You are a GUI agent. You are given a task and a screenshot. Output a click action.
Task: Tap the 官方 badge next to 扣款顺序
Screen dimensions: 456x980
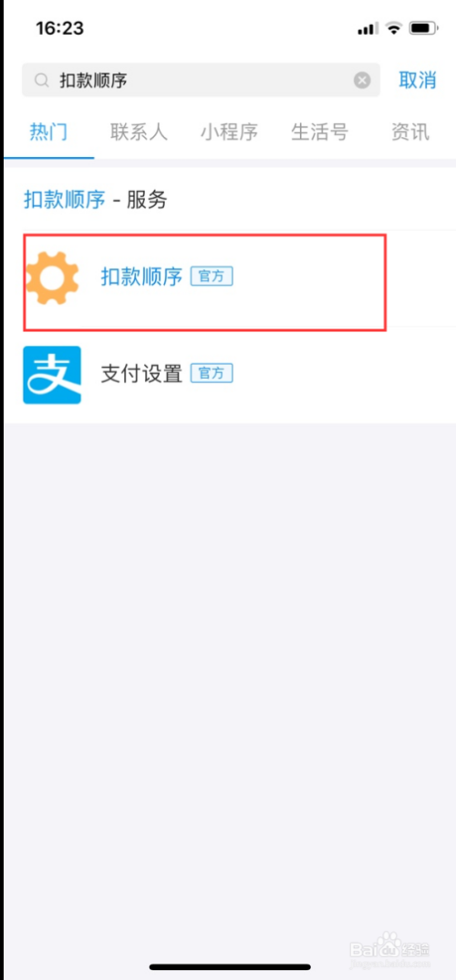coord(212,276)
